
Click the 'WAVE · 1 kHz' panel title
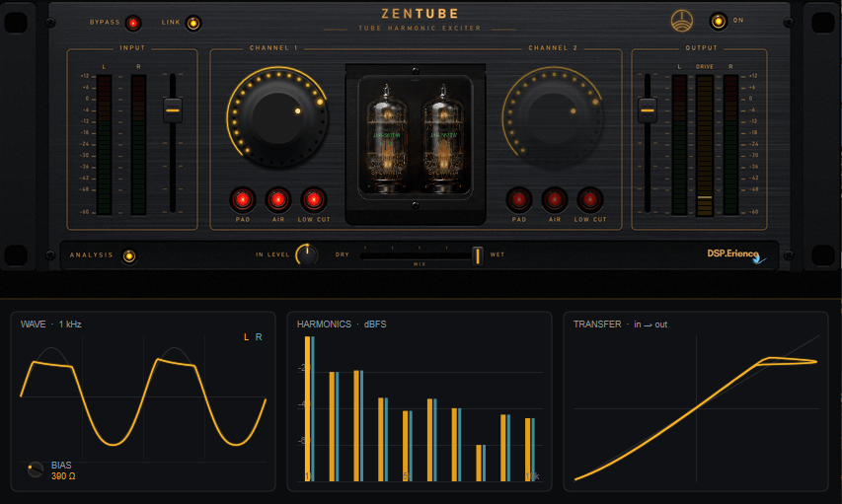51,324
